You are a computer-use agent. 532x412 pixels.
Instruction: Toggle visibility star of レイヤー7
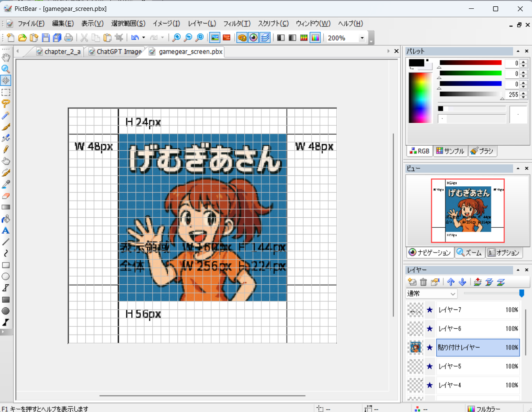click(430, 310)
